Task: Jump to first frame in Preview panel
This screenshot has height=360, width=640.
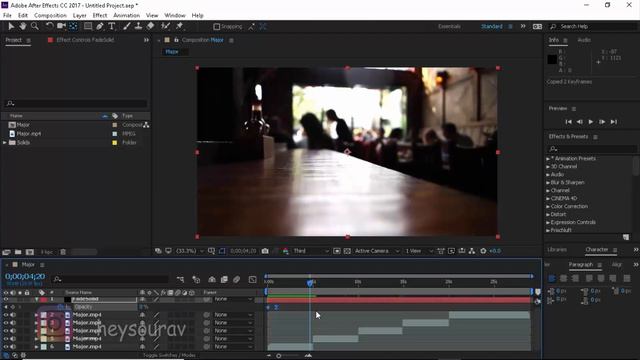Action: (x=568, y=122)
